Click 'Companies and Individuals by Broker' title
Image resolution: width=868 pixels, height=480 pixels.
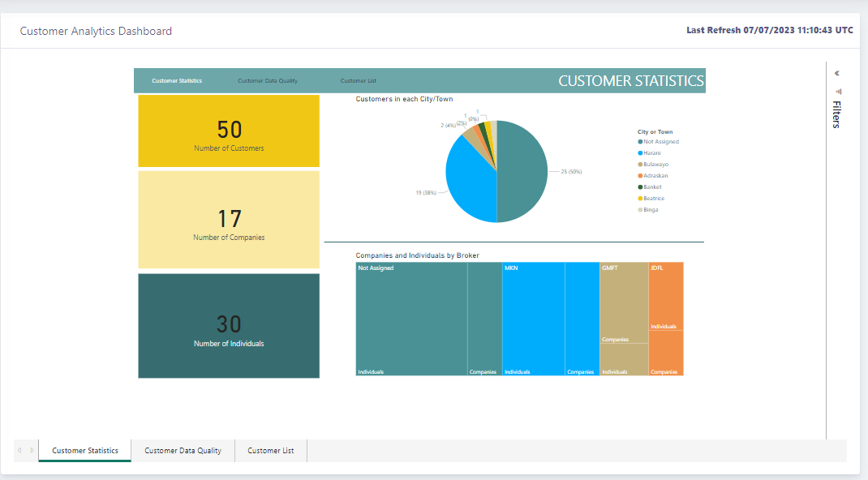click(x=418, y=255)
